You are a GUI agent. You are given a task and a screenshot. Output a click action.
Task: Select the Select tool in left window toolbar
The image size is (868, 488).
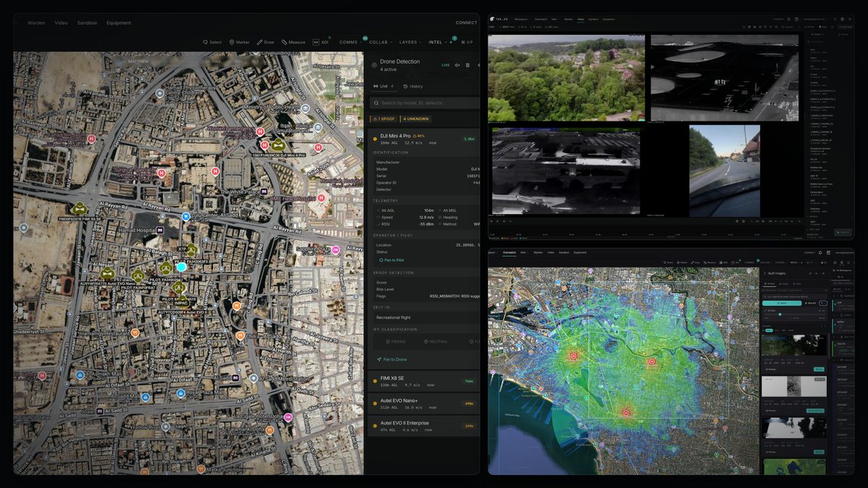tap(212, 42)
